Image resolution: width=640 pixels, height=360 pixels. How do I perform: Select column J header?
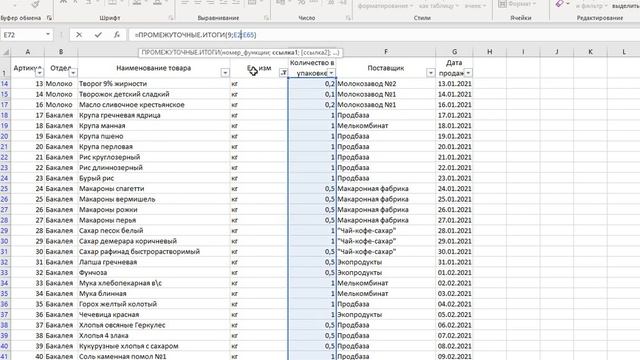(557, 52)
